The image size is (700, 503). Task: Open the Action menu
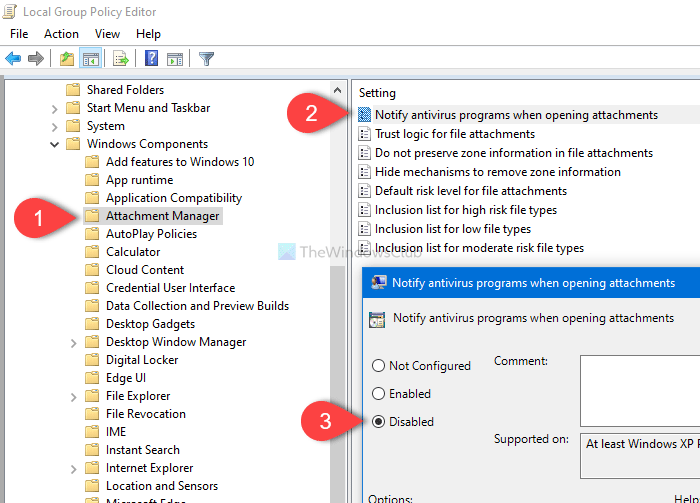pyautogui.click(x=61, y=34)
